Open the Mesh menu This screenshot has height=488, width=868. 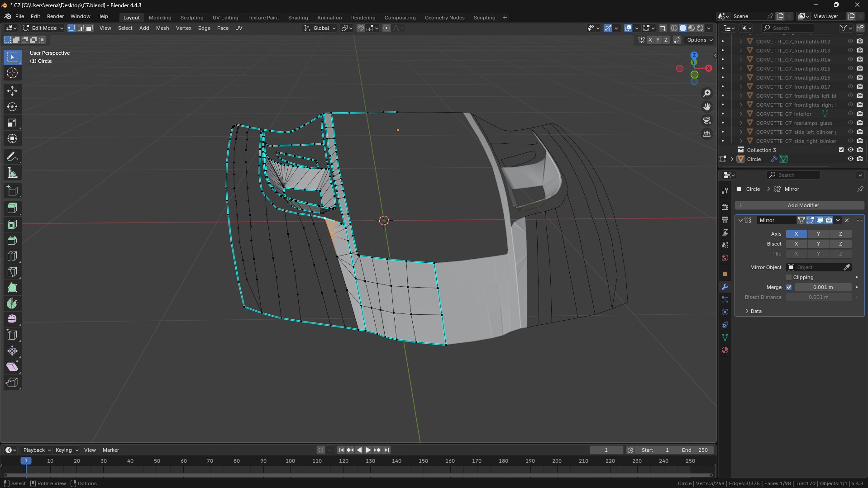162,28
